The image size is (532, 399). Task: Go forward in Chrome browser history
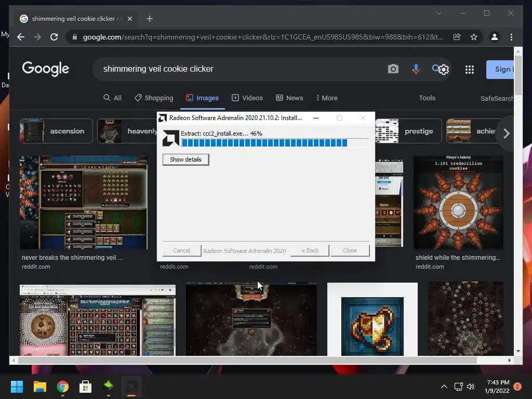tap(37, 37)
